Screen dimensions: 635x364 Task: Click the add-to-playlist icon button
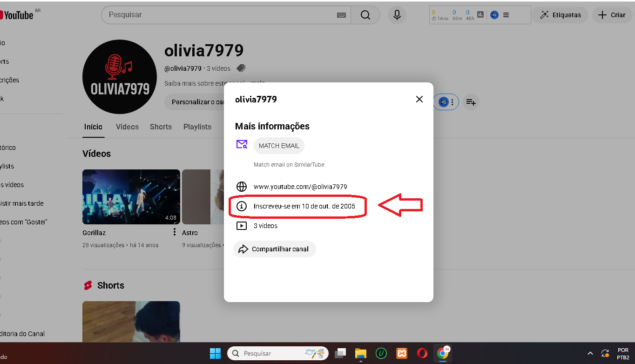click(x=471, y=102)
